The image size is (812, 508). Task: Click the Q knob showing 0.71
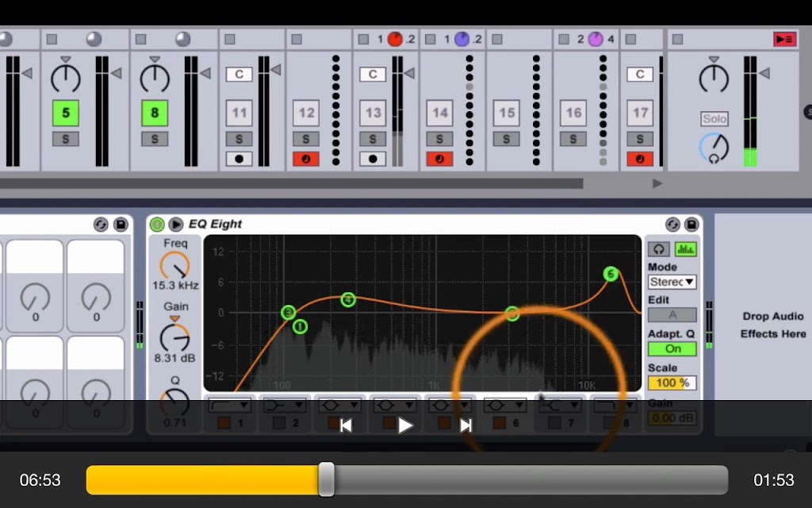(x=175, y=402)
